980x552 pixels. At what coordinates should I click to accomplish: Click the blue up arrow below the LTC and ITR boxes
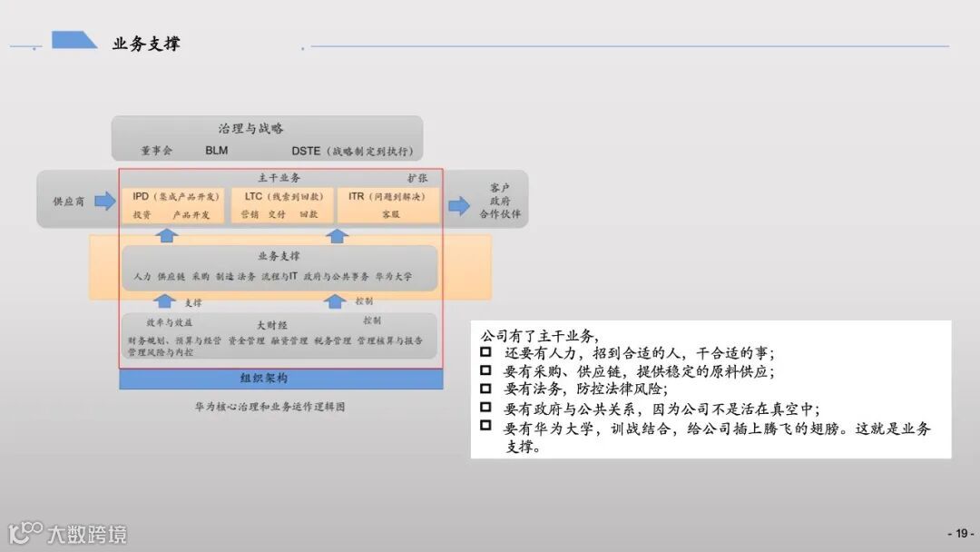click(x=337, y=235)
